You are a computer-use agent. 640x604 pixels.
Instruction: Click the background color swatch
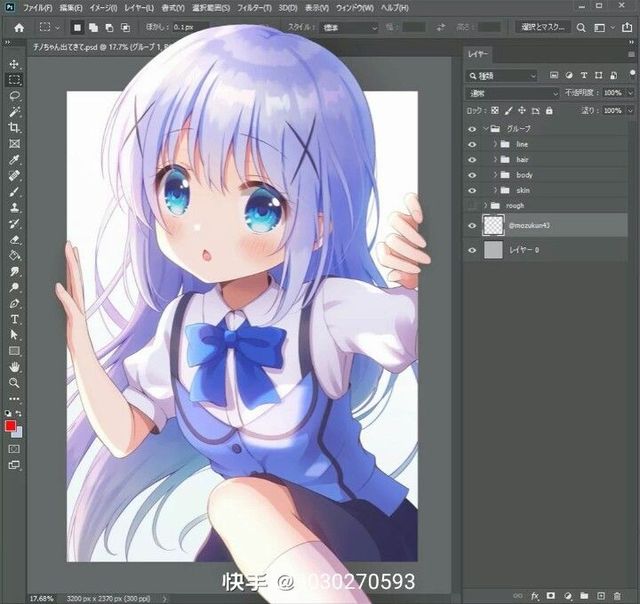[x=18, y=433]
